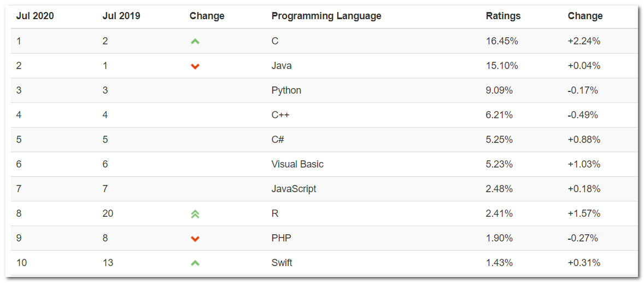Select the Programming Language column header
644x283 pixels.
(326, 16)
